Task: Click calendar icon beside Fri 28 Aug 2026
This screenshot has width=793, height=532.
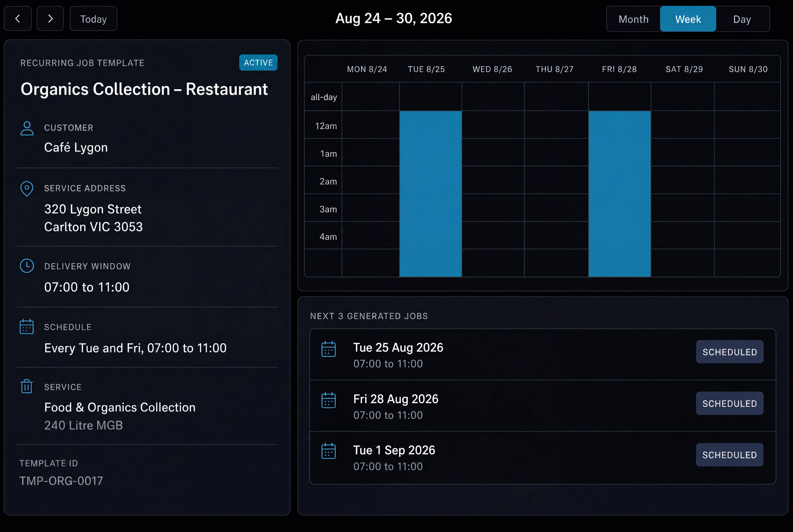Action: (329, 400)
